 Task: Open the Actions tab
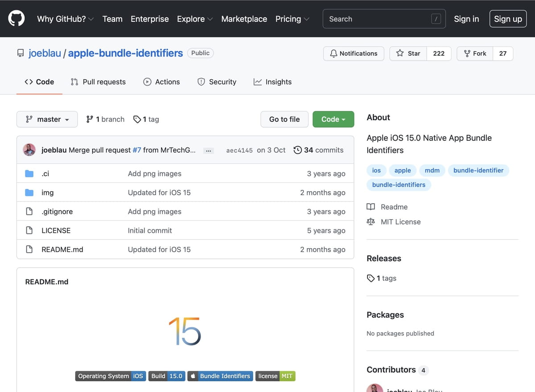point(161,82)
